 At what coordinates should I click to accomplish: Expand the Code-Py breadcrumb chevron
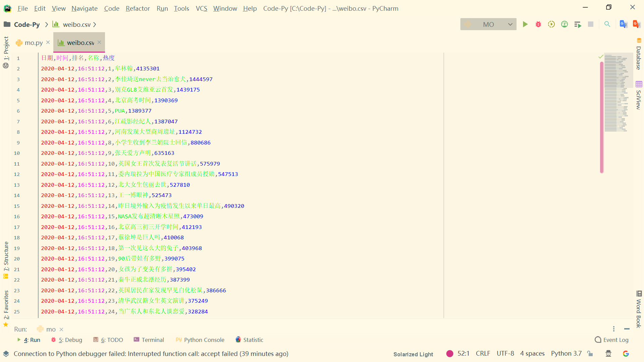tap(46, 24)
